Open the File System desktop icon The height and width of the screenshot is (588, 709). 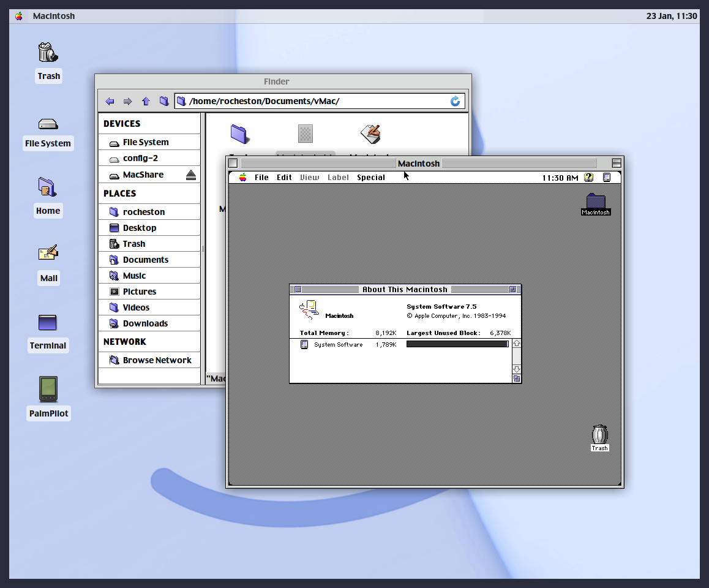pyautogui.click(x=48, y=124)
